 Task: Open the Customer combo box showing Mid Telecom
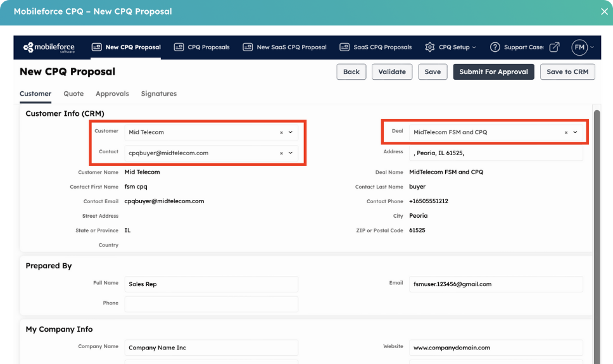pyautogui.click(x=211, y=132)
